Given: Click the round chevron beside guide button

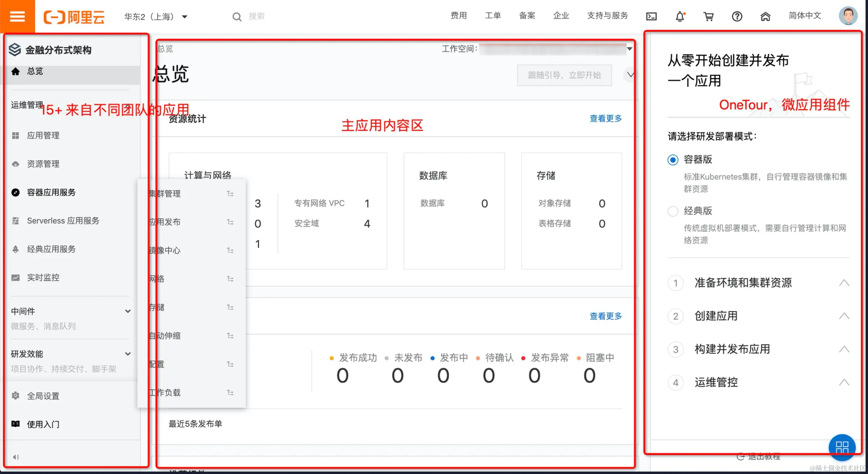Looking at the screenshot, I should point(630,75).
